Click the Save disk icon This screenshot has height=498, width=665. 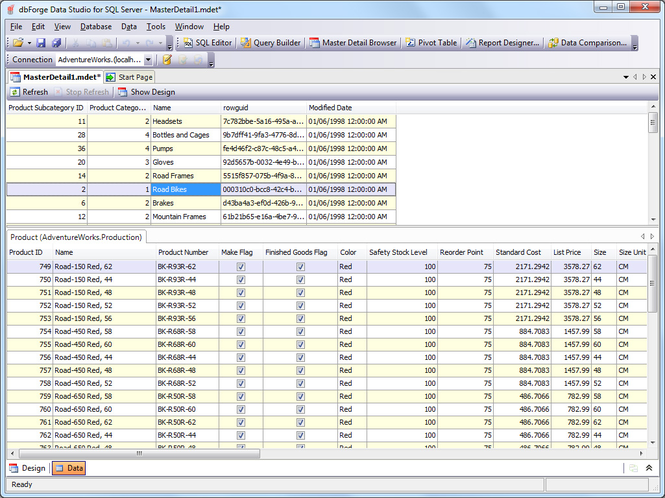click(x=41, y=43)
